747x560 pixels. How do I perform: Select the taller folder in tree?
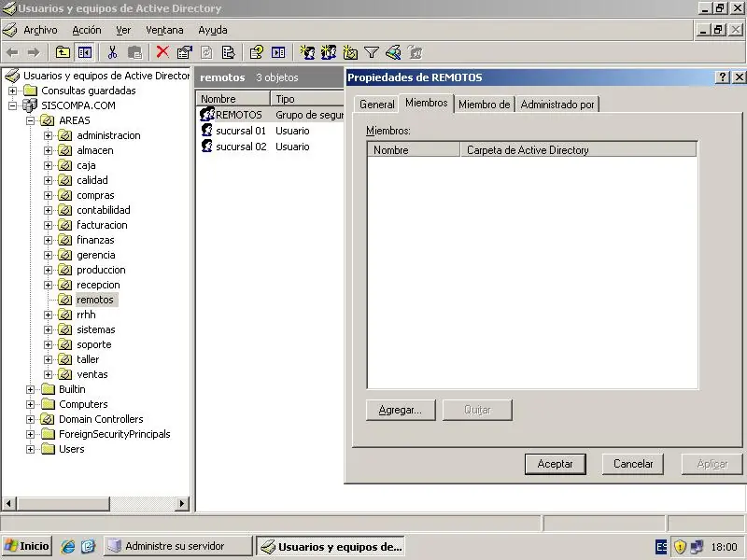click(x=88, y=359)
